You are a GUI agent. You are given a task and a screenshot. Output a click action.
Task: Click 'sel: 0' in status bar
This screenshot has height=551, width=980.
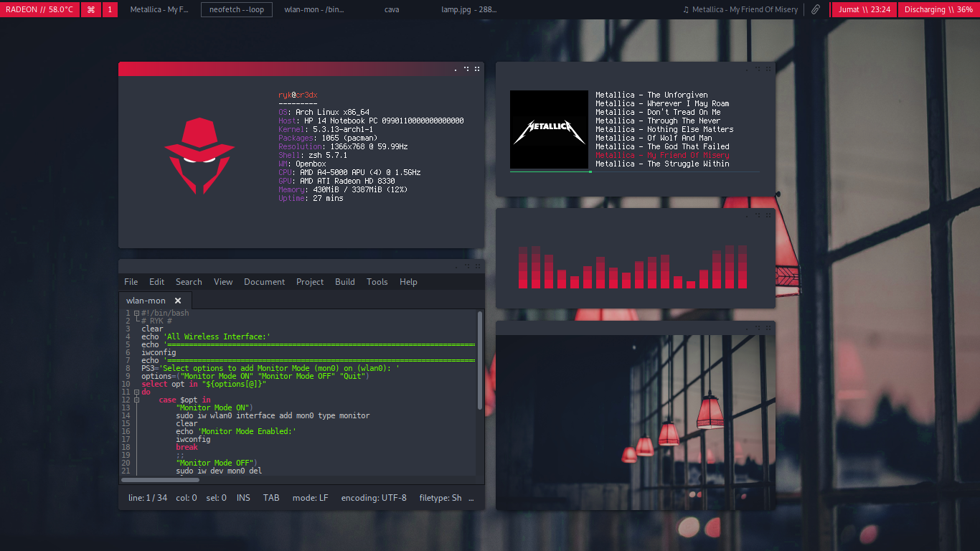pos(216,498)
